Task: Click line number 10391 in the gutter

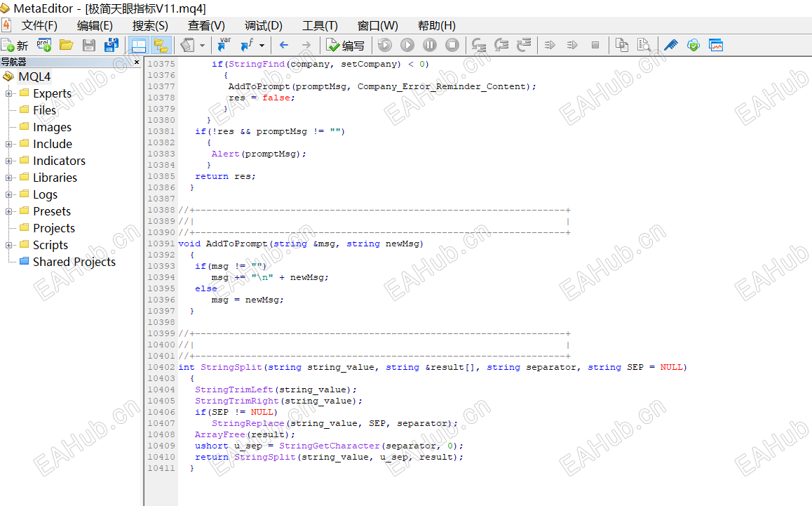Action: click(161, 244)
